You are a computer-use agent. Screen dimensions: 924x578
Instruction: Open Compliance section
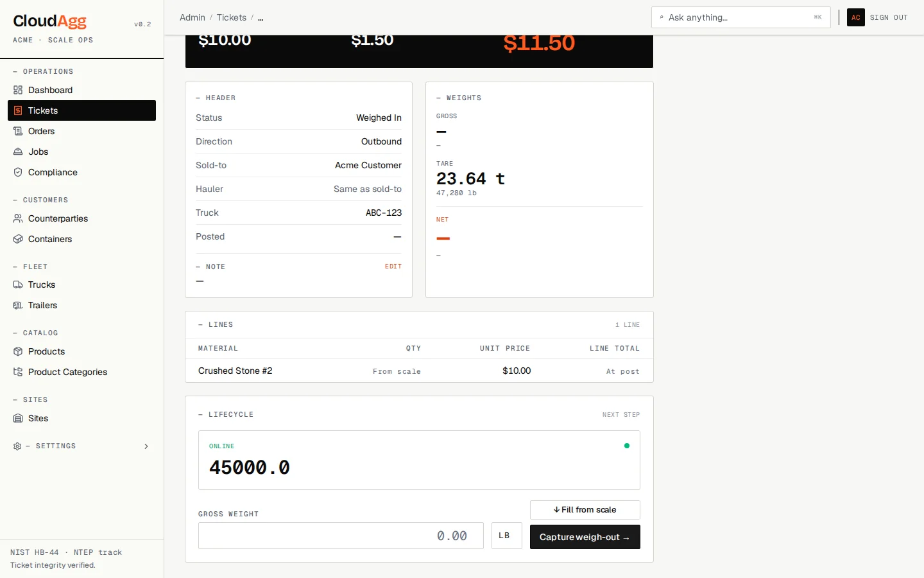pyautogui.click(x=81, y=172)
